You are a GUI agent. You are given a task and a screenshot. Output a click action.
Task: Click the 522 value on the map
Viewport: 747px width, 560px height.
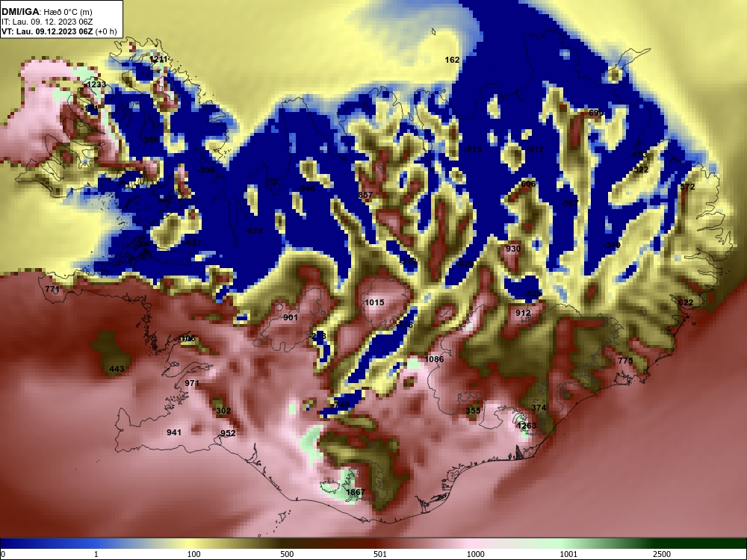coord(641,169)
